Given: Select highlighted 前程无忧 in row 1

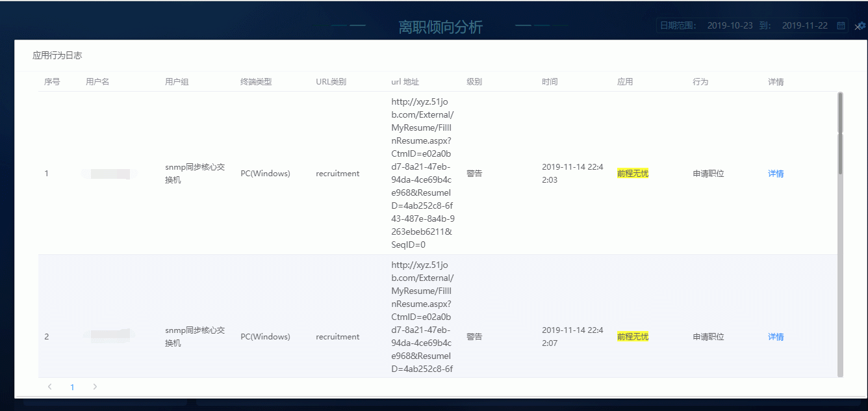Looking at the screenshot, I should [x=633, y=174].
